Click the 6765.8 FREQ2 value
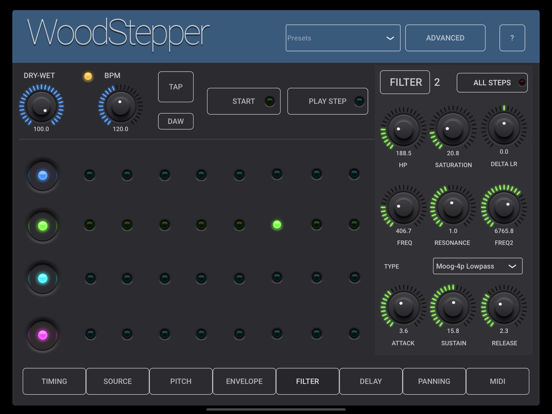This screenshot has width=552, height=414. pyautogui.click(x=504, y=231)
